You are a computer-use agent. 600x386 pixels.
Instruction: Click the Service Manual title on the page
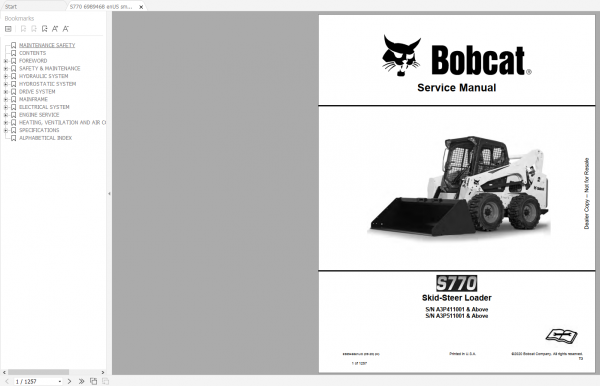click(457, 88)
